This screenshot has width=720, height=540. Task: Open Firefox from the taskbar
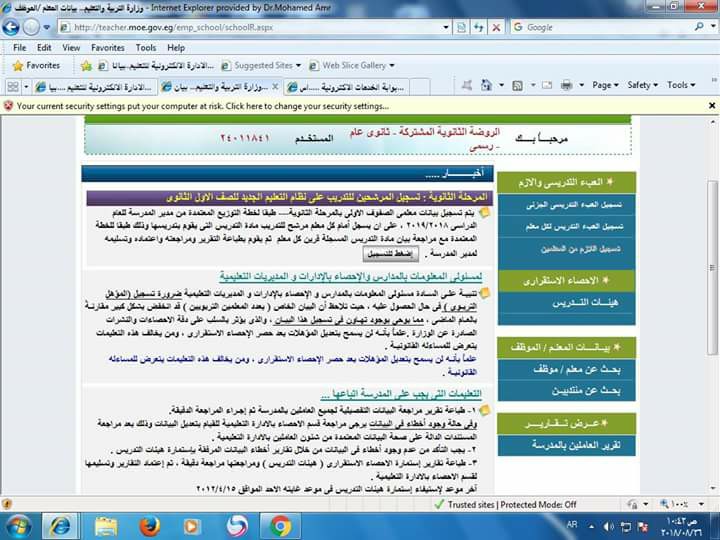pos(149,524)
